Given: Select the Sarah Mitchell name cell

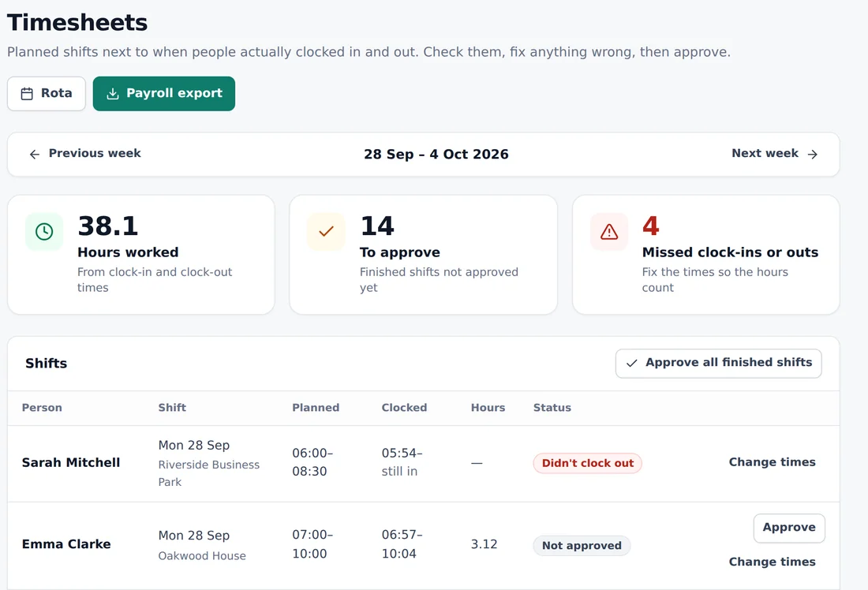Looking at the screenshot, I should point(71,463).
